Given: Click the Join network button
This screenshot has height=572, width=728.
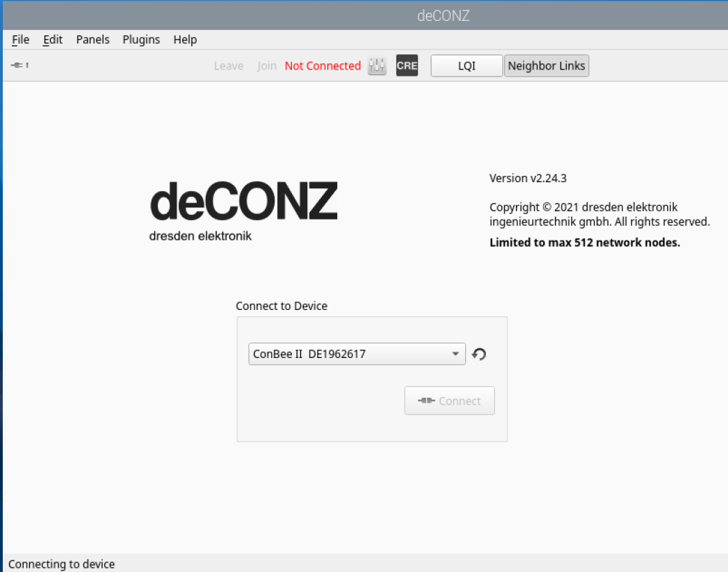Looking at the screenshot, I should [266, 66].
